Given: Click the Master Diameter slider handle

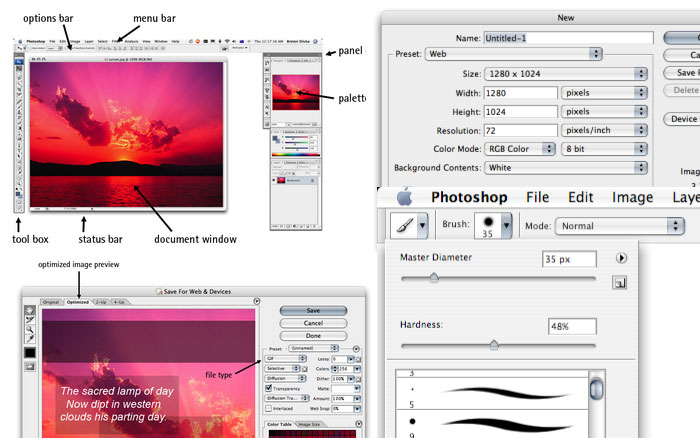Looking at the screenshot, I should pos(434,278).
